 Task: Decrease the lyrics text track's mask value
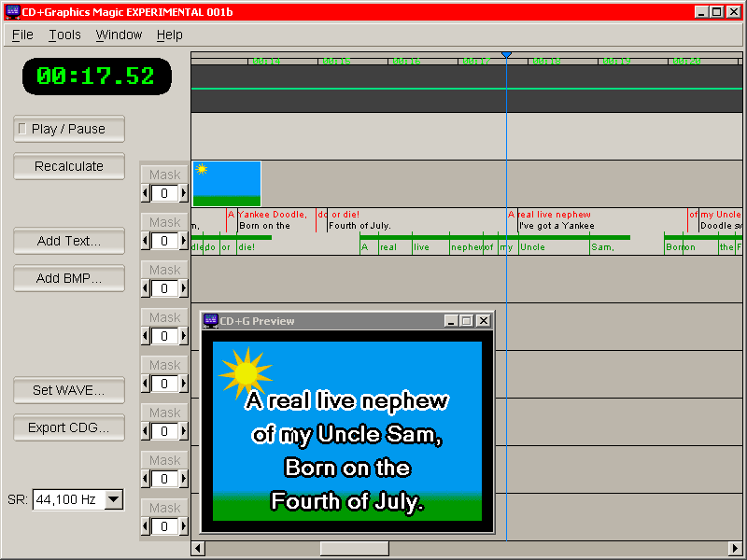coord(146,241)
